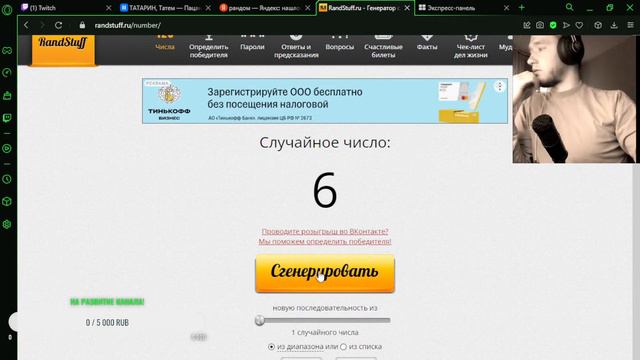The image size is (640, 360).
Task: Close the Экспресс-панель tab
Action: coord(507,8)
